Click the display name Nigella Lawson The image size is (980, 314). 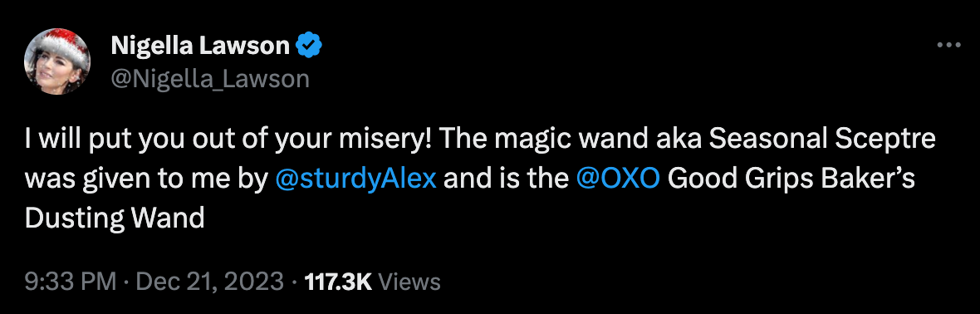click(x=201, y=46)
